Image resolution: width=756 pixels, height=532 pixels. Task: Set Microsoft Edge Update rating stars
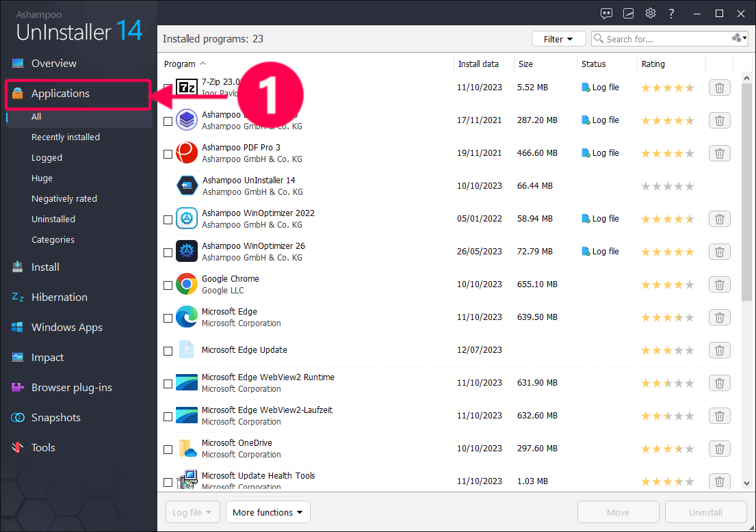point(667,350)
